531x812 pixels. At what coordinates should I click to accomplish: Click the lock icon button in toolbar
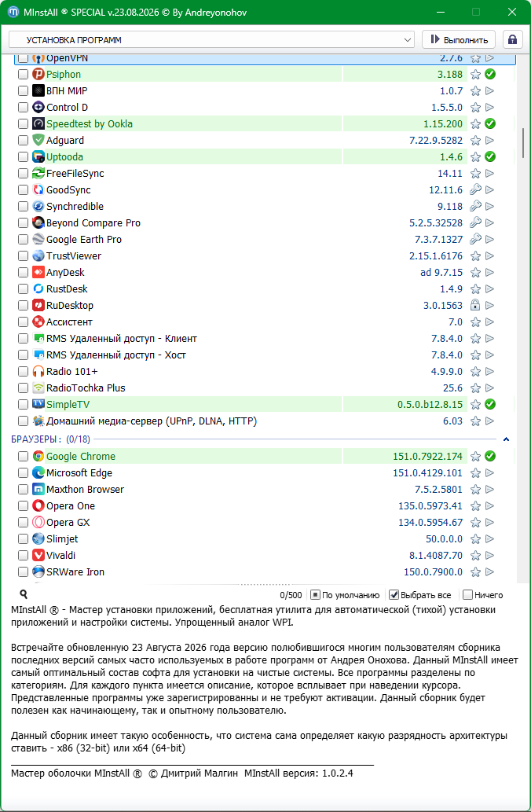512,40
